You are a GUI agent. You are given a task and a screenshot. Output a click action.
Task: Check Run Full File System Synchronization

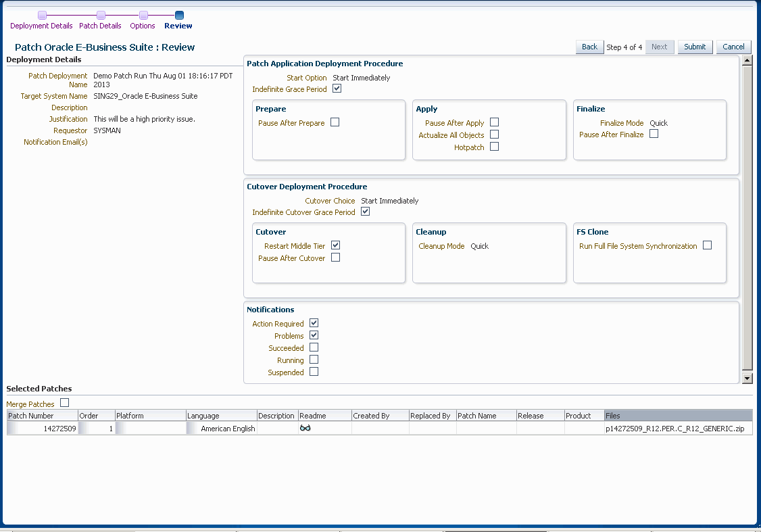(708, 245)
